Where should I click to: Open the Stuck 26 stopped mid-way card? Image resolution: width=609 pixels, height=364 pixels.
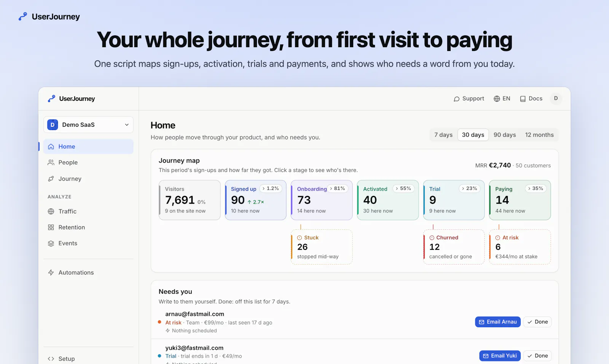[322, 247]
